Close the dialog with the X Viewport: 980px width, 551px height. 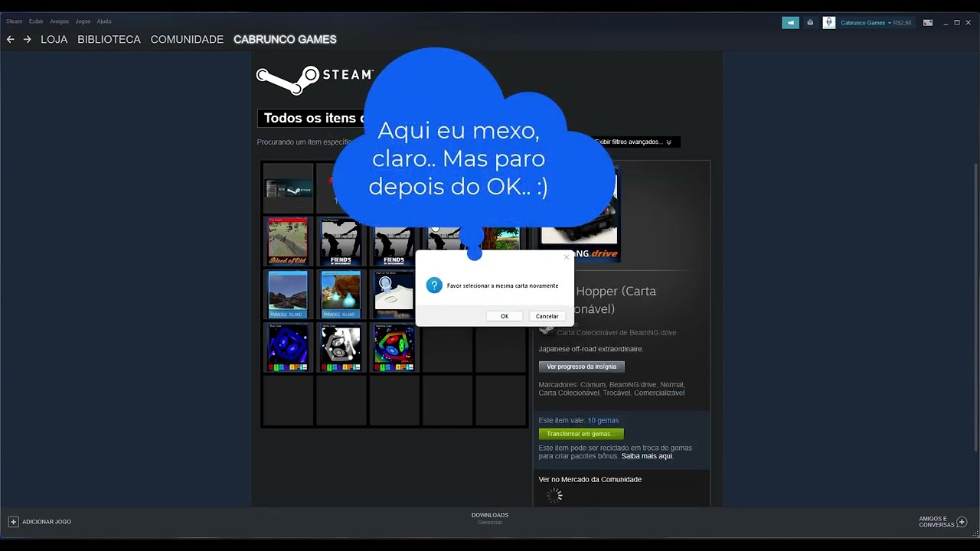[x=566, y=257]
